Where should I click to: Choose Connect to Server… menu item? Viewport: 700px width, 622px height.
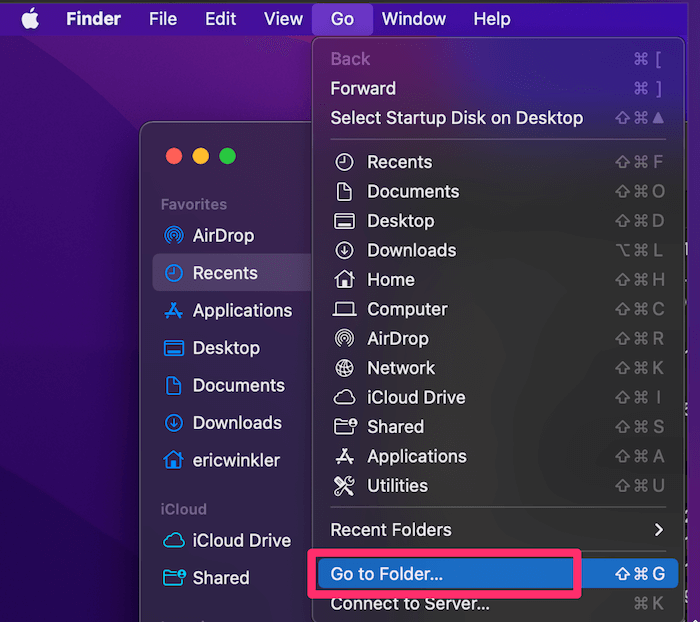[498, 604]
